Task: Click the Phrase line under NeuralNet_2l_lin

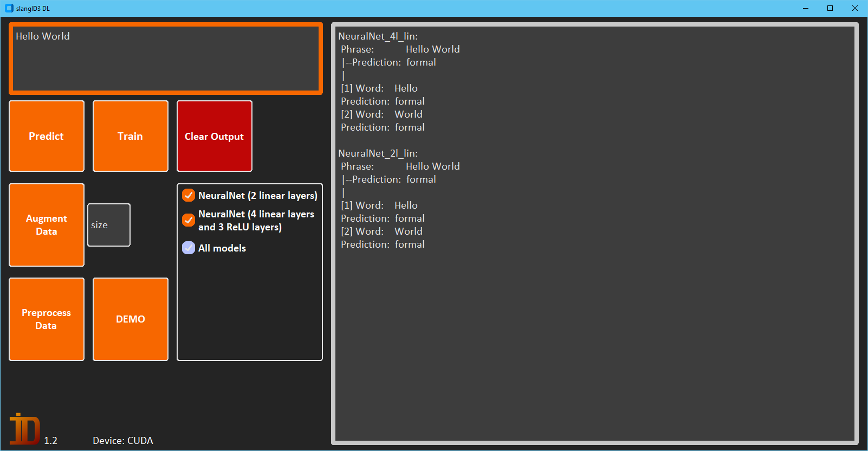Action: pyautogui.click(x=400, y=166)
